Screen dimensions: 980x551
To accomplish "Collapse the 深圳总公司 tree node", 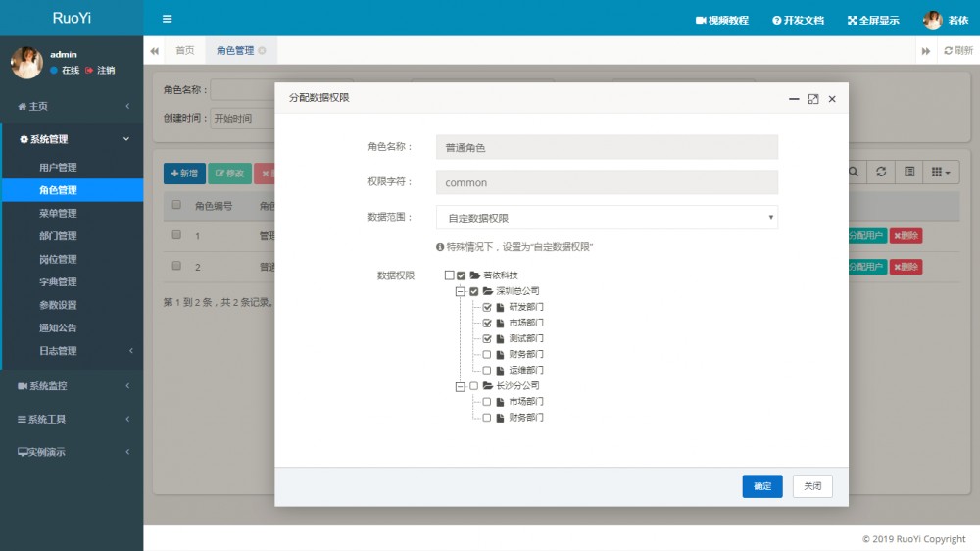I will 460,291.
